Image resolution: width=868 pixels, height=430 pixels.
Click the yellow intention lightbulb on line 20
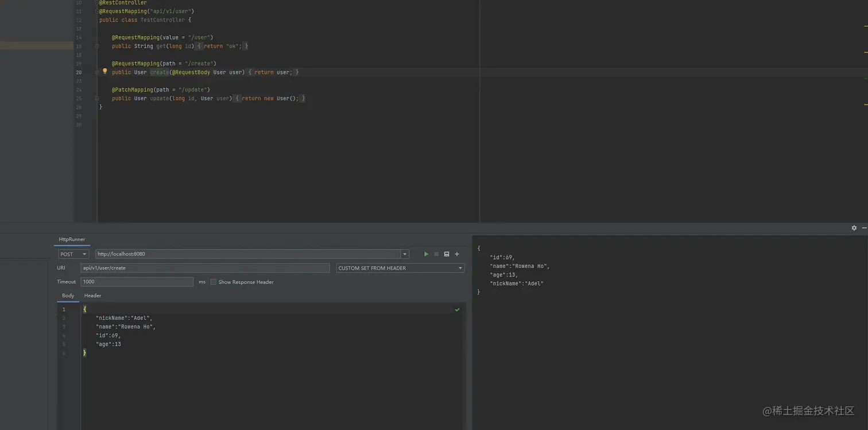pos(104,72)
